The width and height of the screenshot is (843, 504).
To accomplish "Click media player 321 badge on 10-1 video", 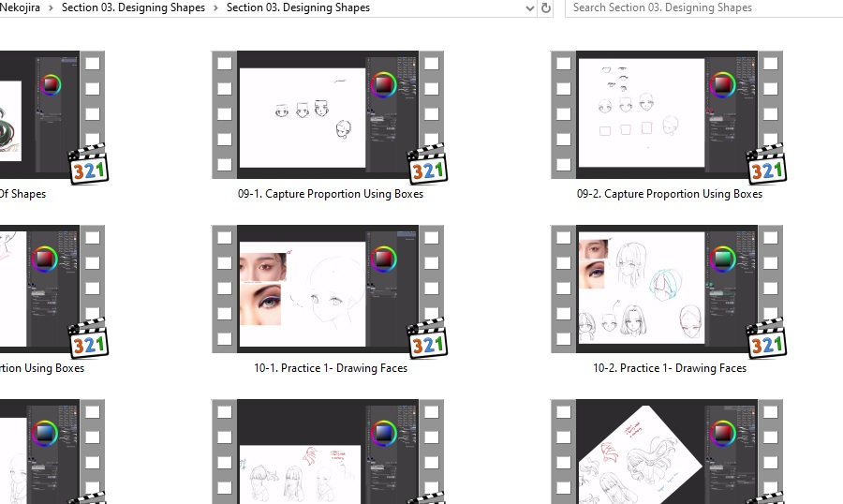I will tap(428, 338).
